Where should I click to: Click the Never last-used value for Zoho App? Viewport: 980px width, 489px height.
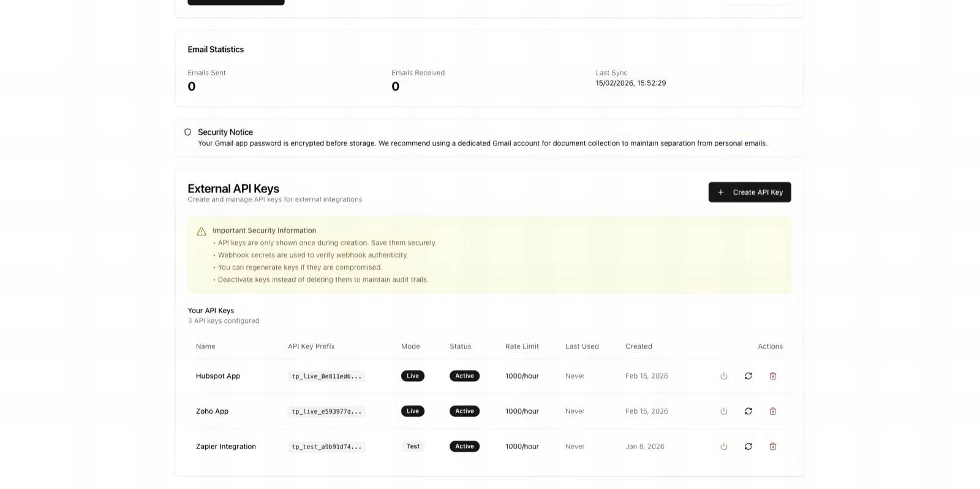tap(575, 411)
